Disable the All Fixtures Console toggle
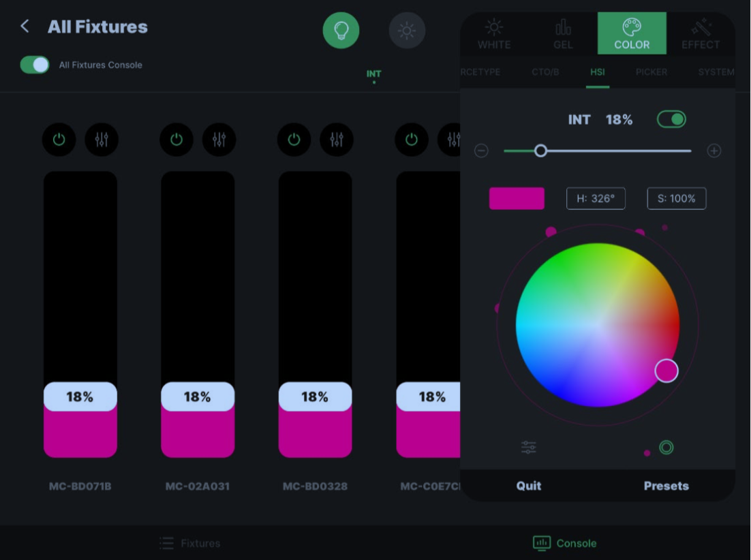The width and height of the screenshot is (751, 560). coord(34,65)
